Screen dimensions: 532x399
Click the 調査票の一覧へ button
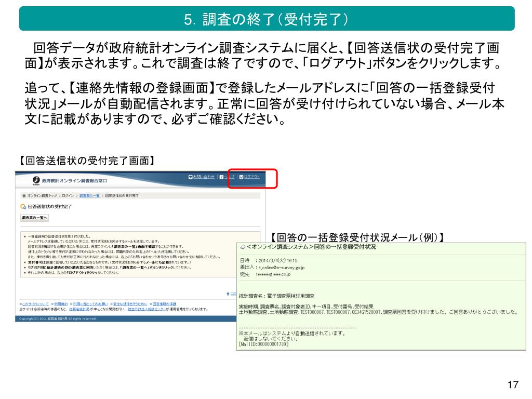[35, 218]
